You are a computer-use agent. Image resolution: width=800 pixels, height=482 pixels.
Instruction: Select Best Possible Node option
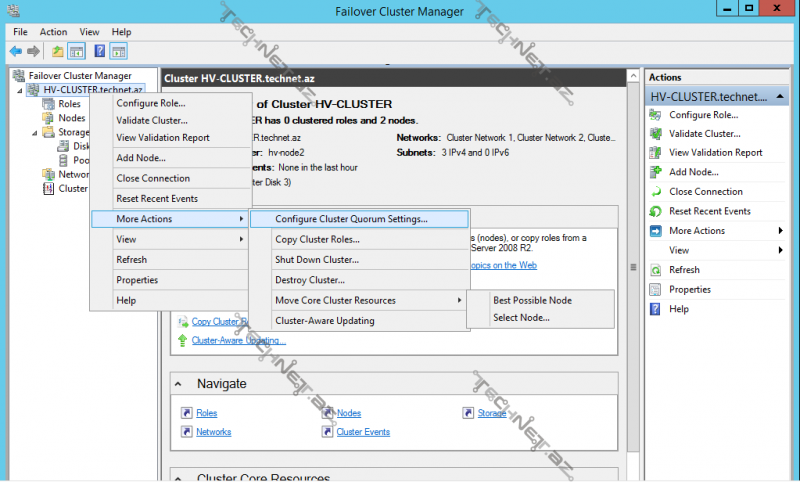(533, 300)
